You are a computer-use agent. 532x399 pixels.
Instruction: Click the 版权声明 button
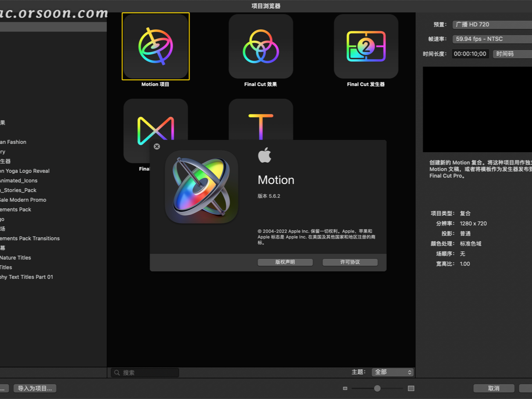pyautogui.click(x=285, y=262)
